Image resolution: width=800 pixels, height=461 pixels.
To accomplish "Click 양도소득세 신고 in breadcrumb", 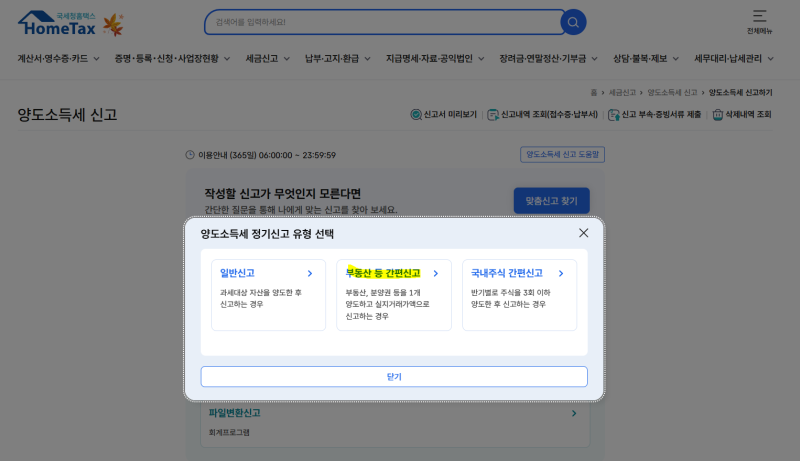I will [672, 92].
